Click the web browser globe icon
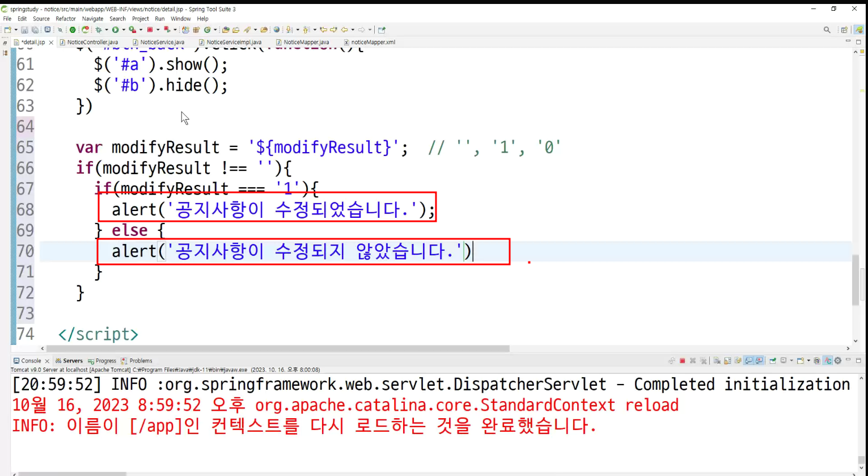 tap(277, 30)
